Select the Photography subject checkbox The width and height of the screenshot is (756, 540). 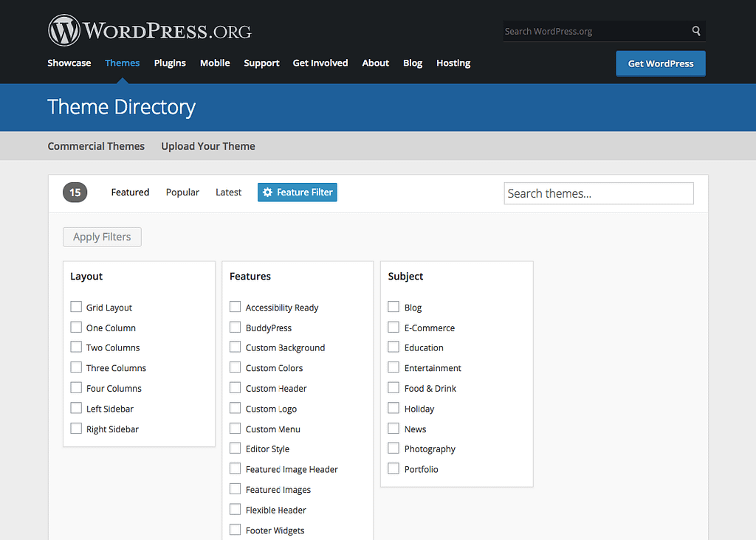click(394, 449)
